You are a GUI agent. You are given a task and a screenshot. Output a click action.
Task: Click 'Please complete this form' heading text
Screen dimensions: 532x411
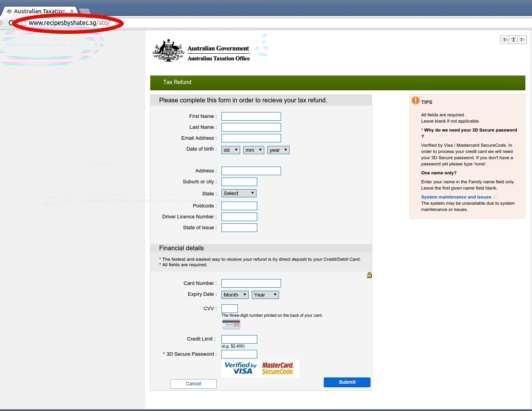coord(243,100)
